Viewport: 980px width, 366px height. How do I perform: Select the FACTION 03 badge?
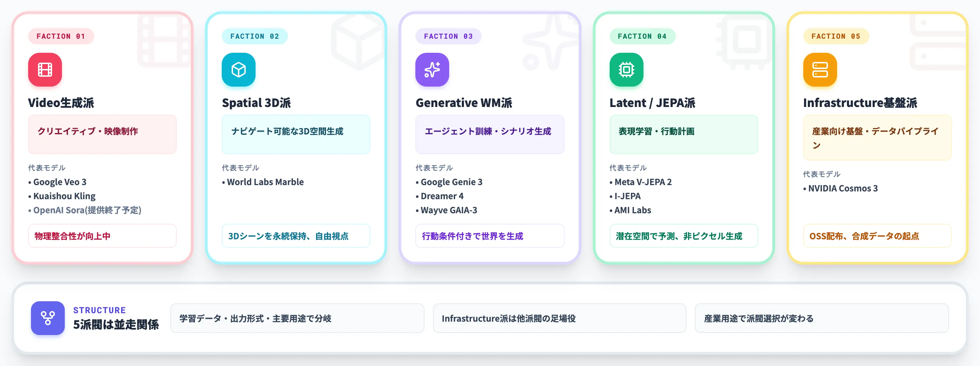click(448, 36)
